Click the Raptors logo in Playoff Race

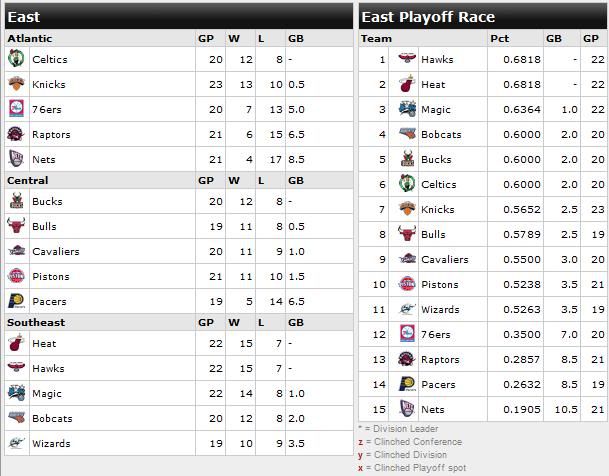[407, 359]
